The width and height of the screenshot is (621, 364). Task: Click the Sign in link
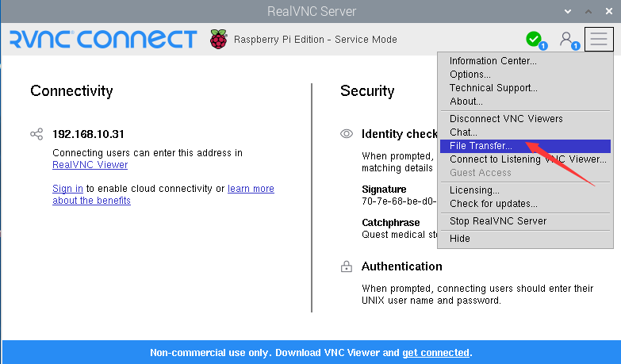click(67, 189)
